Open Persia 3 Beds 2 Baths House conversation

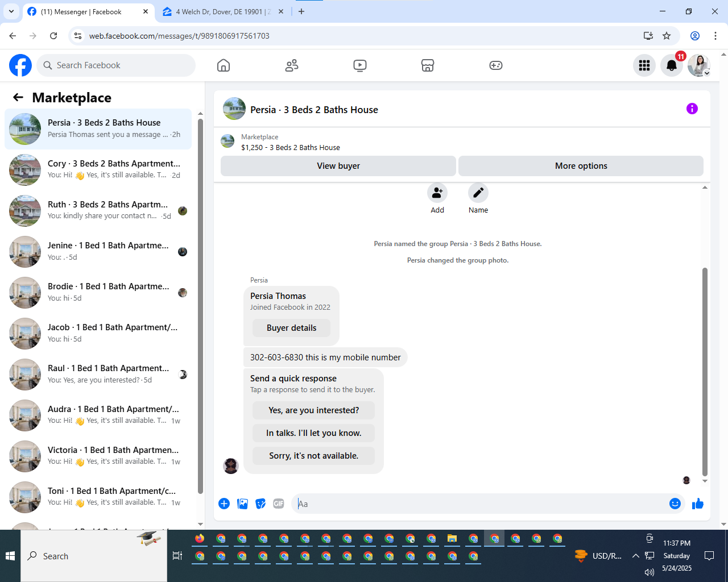(x=98, y=129)
